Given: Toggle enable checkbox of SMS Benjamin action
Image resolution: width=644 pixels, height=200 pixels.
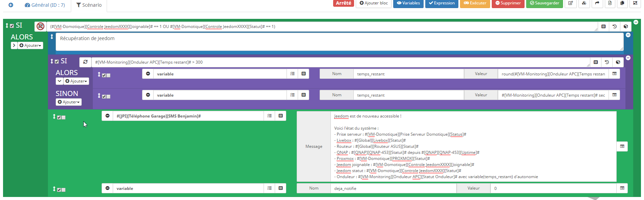Looking at the screenshot, I should pos(59,118).
